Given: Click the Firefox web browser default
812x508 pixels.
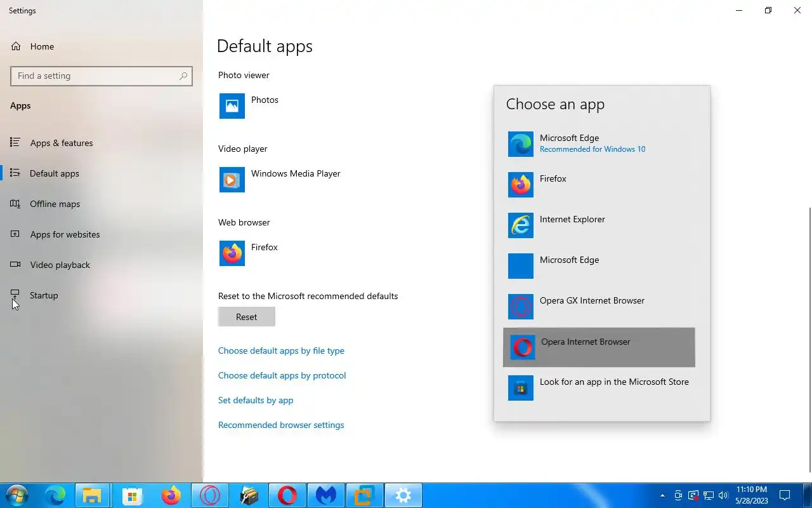Looking at the screenshot, I should (x=249, y=253).
